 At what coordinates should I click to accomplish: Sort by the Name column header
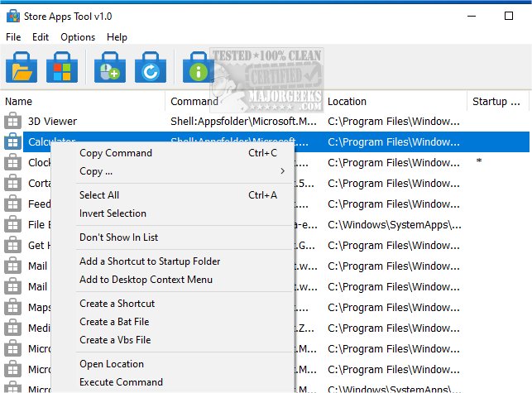[83, 101]
